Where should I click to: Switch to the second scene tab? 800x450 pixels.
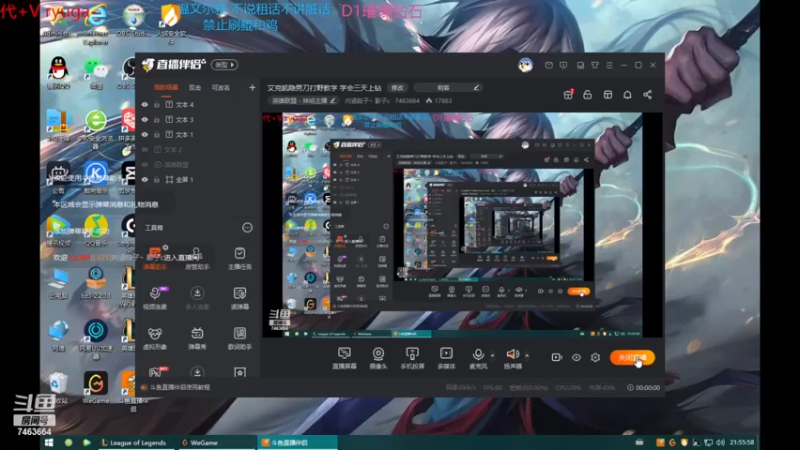click(195, 88)
